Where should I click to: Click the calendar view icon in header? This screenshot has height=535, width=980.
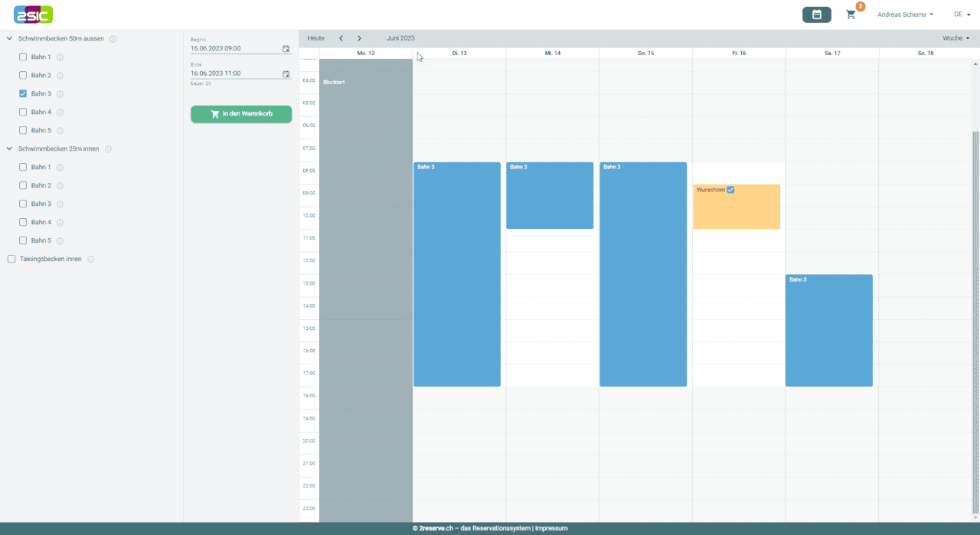click(x=816, y=15)
